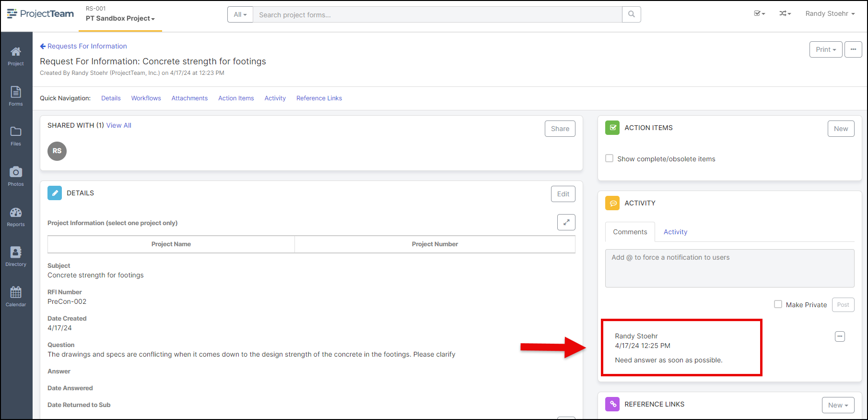
Task: Jump to Workflows in Quick Navigation
Action: (x=146, y=98)
